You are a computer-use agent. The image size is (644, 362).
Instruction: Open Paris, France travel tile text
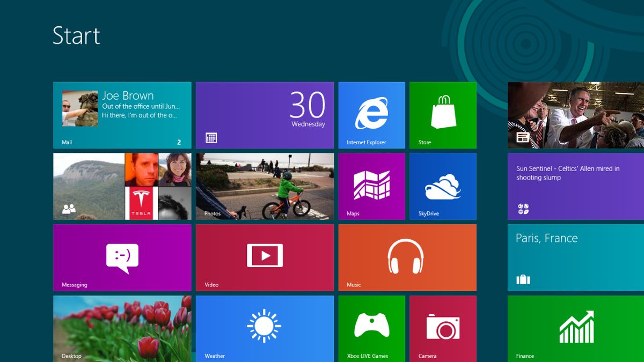point(546,238)
